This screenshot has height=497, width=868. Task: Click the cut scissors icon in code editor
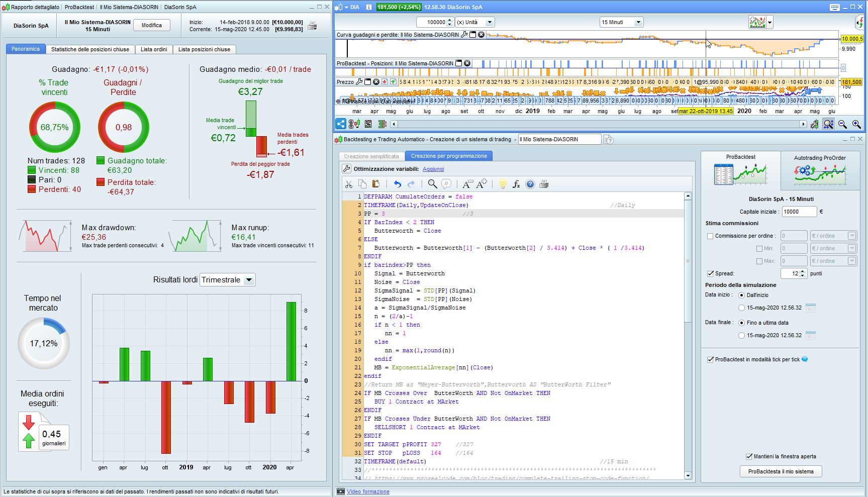coord(348,184)
